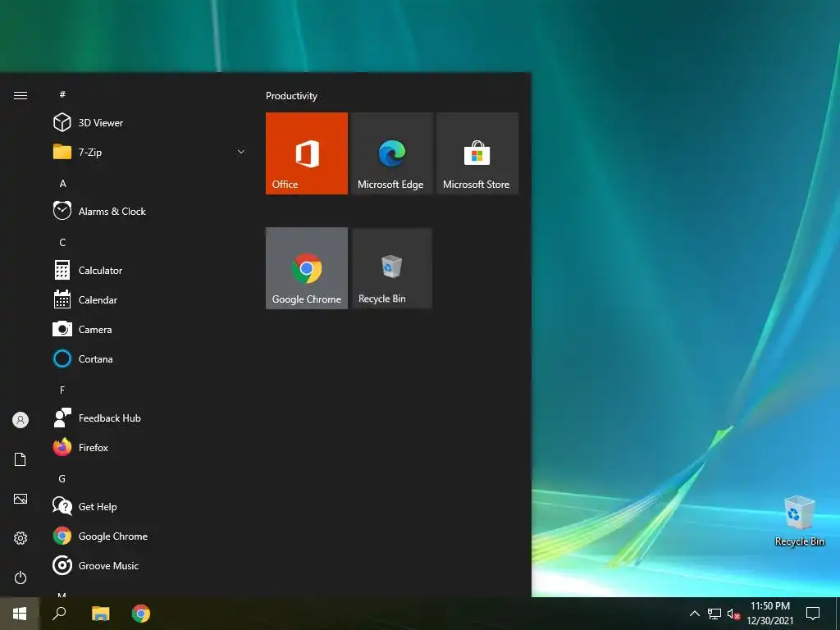
Task: Click the Office tile
Action: 307,153
